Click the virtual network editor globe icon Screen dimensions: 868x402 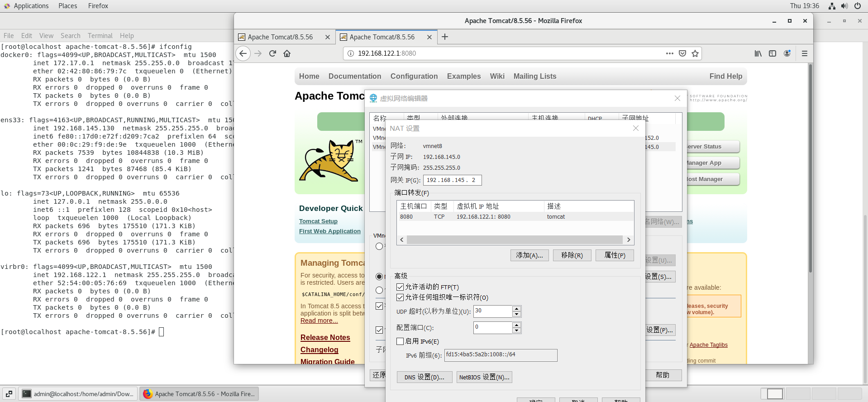[373, 98]
